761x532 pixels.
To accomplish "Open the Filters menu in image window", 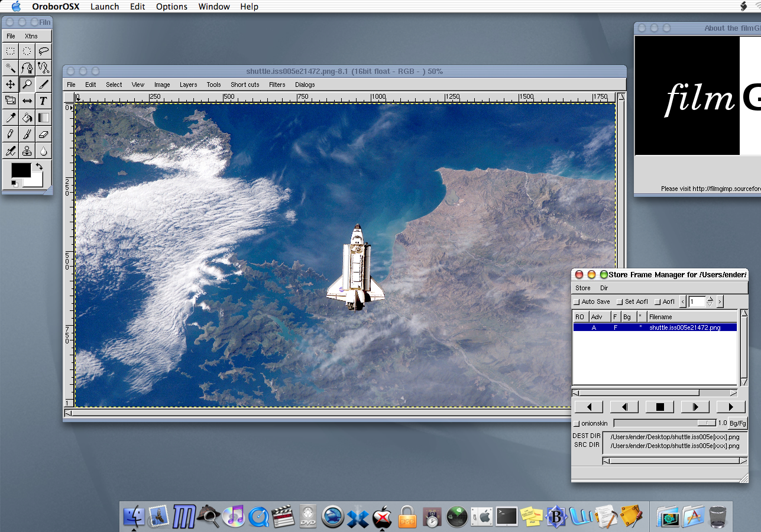I will [x=277, y=85].
